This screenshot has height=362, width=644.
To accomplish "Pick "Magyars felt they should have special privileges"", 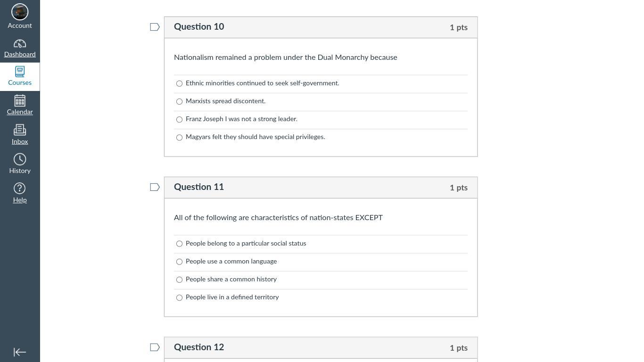I will tap(179, 138).
